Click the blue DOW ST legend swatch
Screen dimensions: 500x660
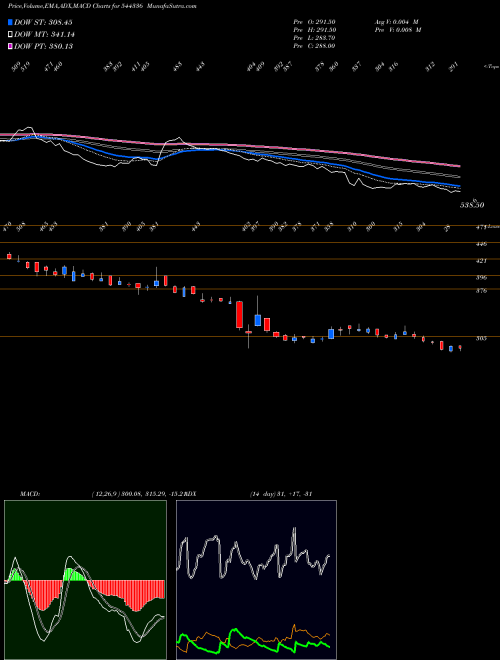coord(10,22)
